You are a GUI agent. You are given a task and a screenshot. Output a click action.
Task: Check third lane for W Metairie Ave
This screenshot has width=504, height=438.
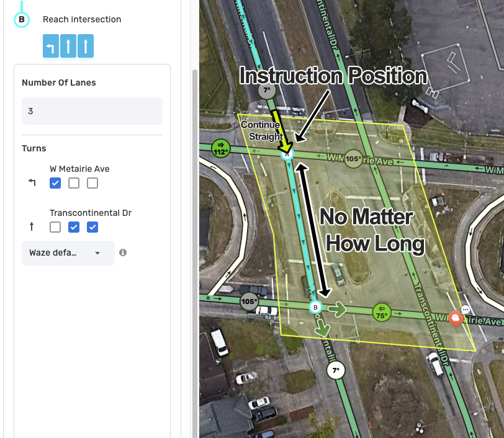click(92, 183)
